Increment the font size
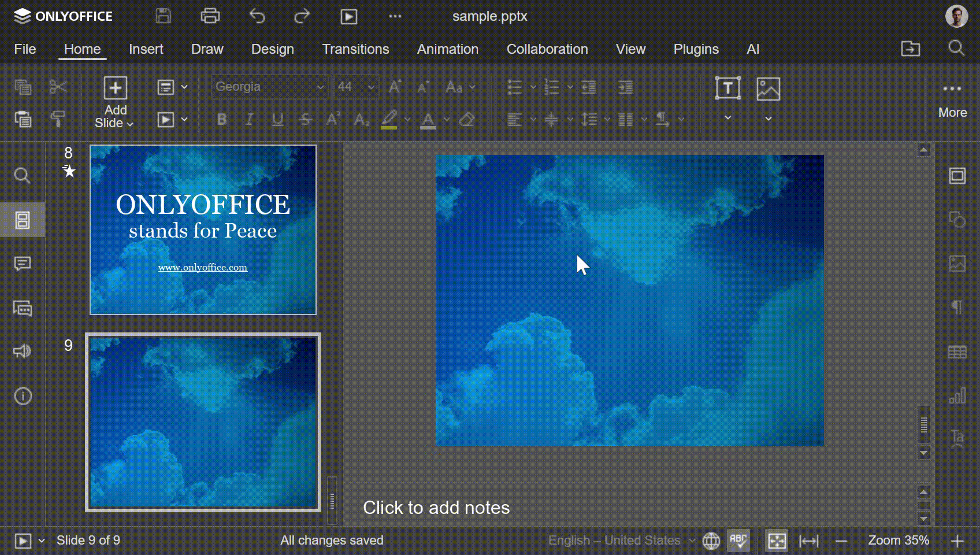This screenshot has height=555, width=980. (x=395, y=87)
